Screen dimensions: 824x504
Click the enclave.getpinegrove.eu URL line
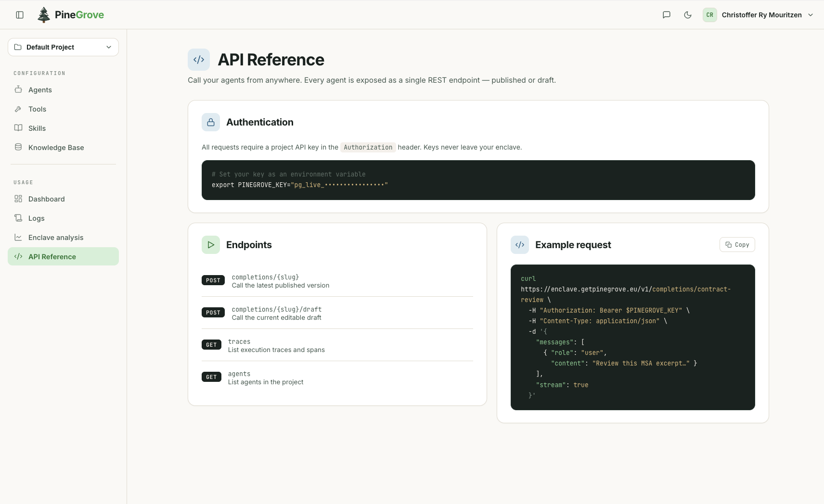pos(626,289)
